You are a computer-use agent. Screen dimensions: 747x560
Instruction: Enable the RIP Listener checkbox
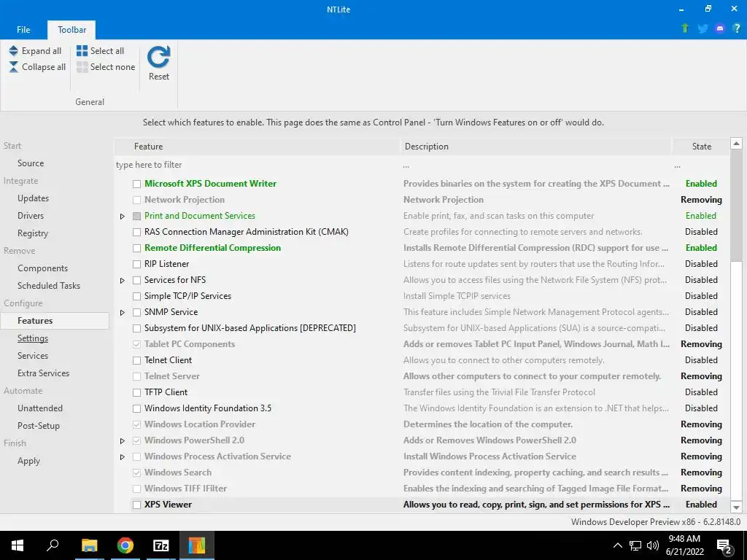tap(136, 264)
